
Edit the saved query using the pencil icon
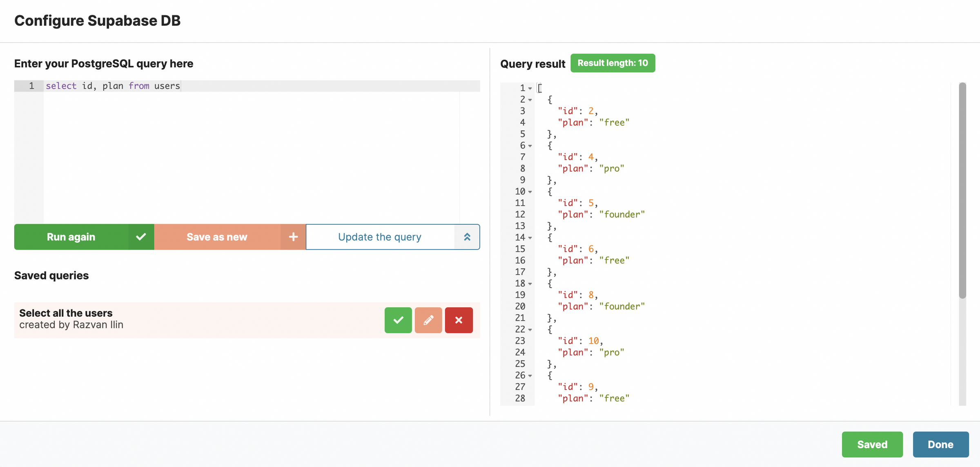(428, 320)
